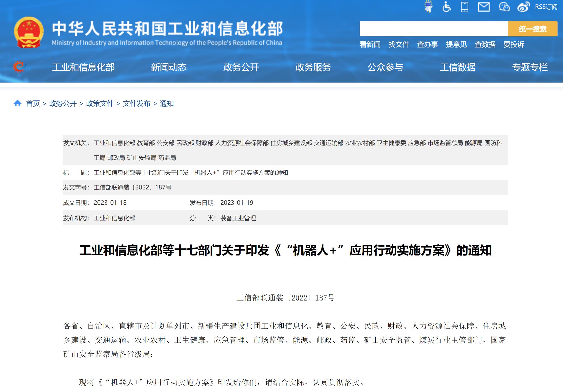Screen dimensions: 563x392
Task: Open 政务服务 navigation menu
Action: point(313,67)
